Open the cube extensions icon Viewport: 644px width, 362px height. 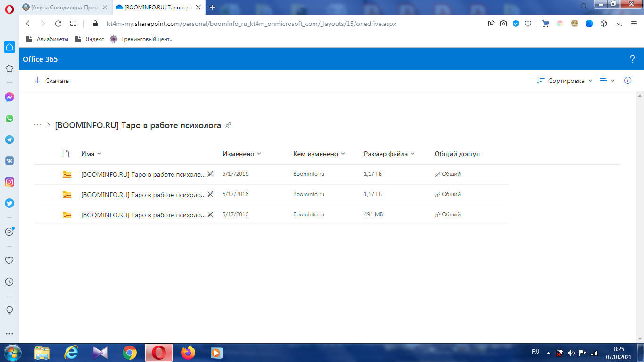point(603,24)
